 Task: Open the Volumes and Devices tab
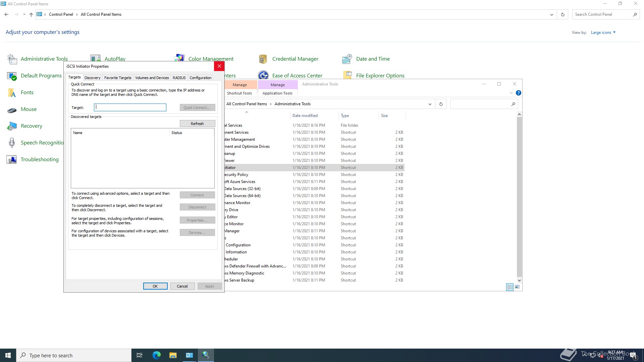(152, 78)
